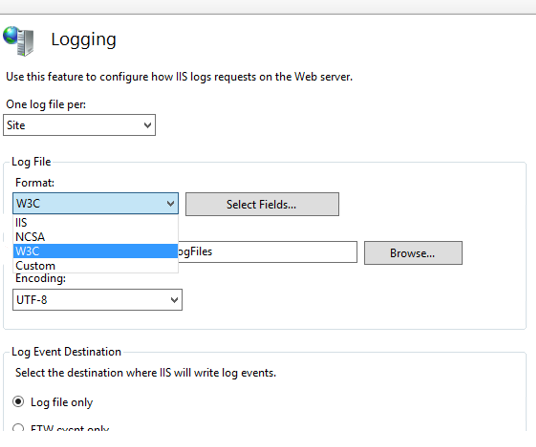Screen dimensions: 536x447
Task: Click the Site dropdown chevron arrow
Action: tap(148, 125)
